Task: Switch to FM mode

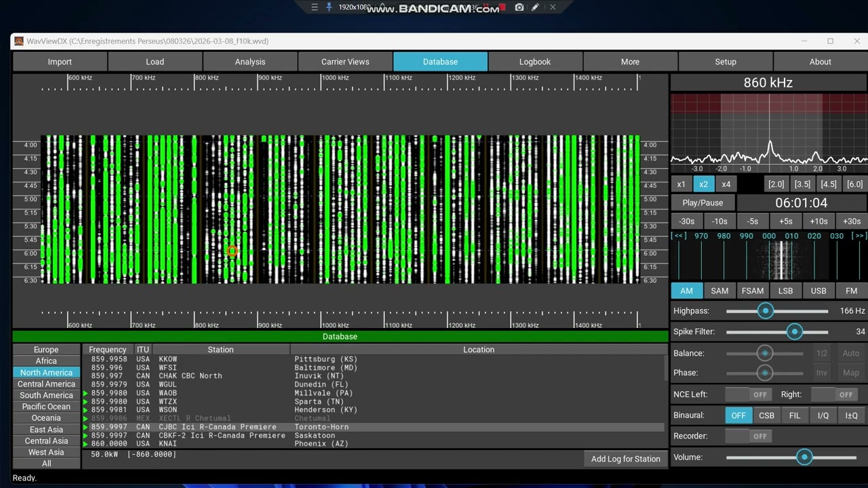Action: (852, 291)
